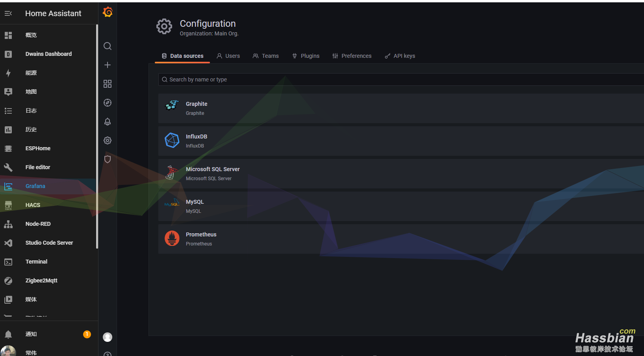Click the 媒体 media play icon
The width and height of the screenshot is (644, 356).
pyautogui.click(x=8, y=299)
